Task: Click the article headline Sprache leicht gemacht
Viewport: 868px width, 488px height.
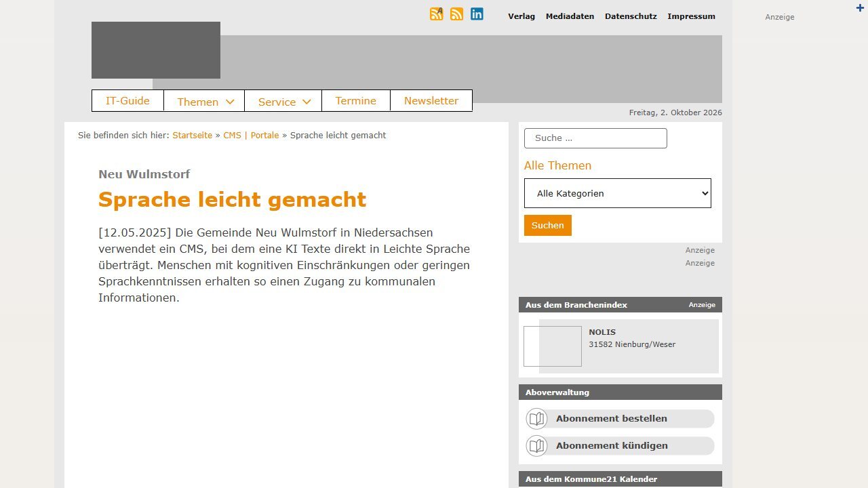Action: pyautogui.click(x=232, y=199)
